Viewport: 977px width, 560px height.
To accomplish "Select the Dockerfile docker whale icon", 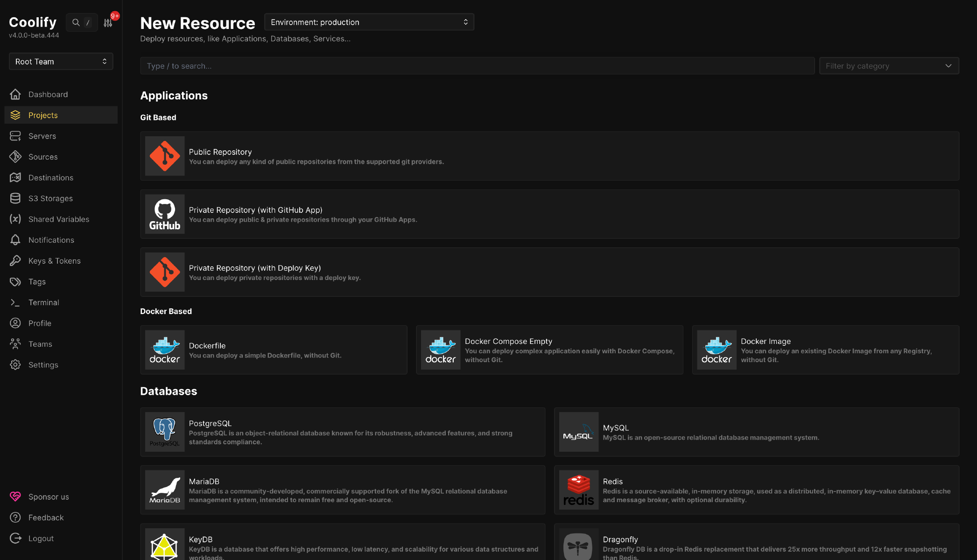I will [x=164, y=350].
